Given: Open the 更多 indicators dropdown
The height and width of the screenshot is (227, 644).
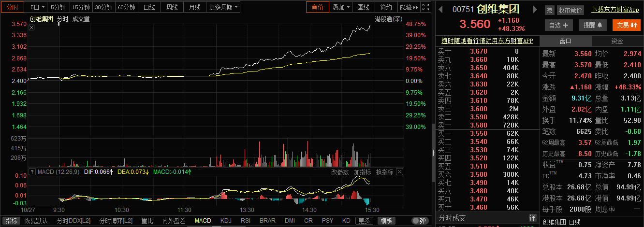Looking at the screenshot, I should pos(365,221).
